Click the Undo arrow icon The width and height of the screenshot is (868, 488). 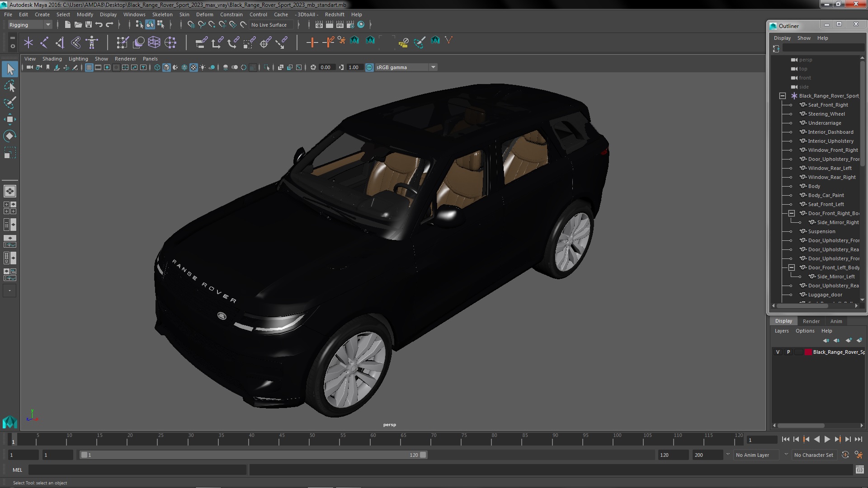click(x=99, y=24)
